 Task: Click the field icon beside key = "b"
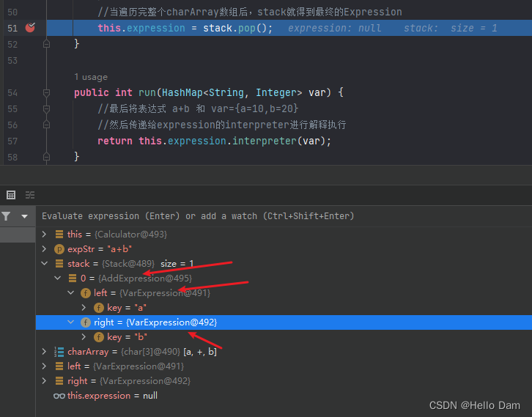(x=99, y=337)
